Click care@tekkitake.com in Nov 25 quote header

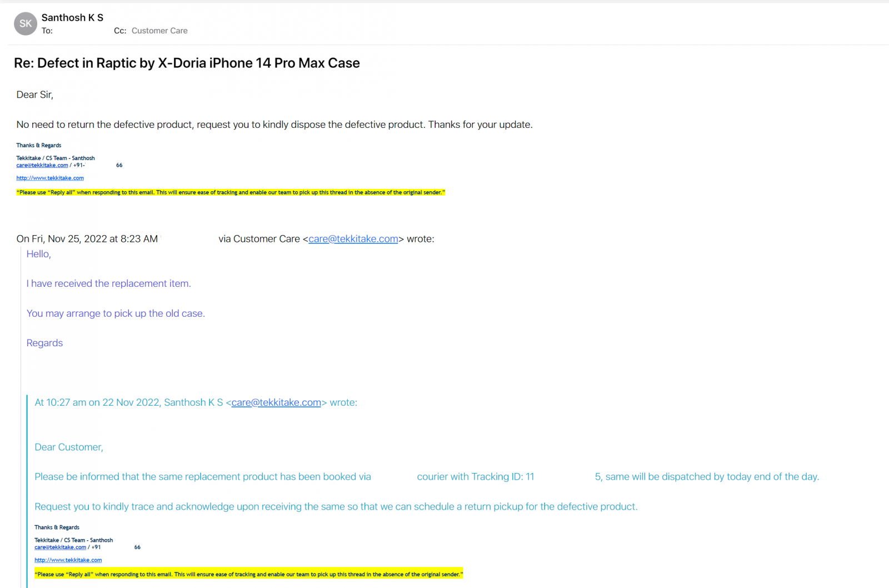353,239
